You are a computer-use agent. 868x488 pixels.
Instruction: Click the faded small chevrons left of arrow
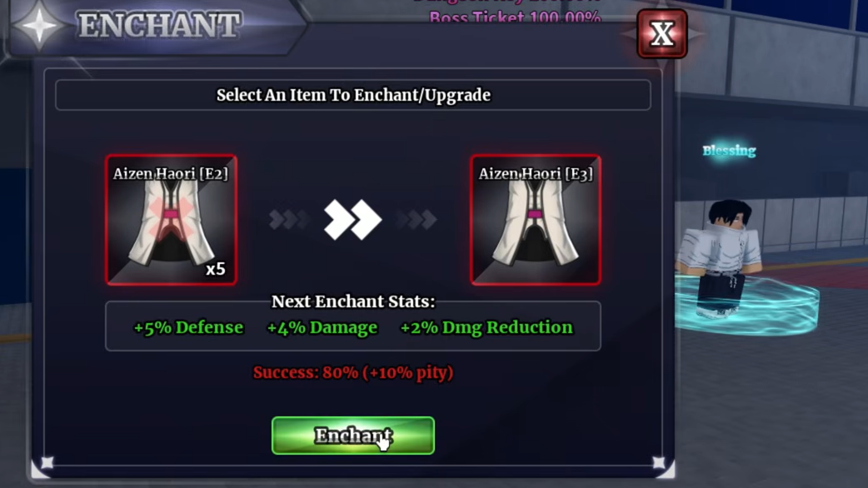tap(288, 220)
